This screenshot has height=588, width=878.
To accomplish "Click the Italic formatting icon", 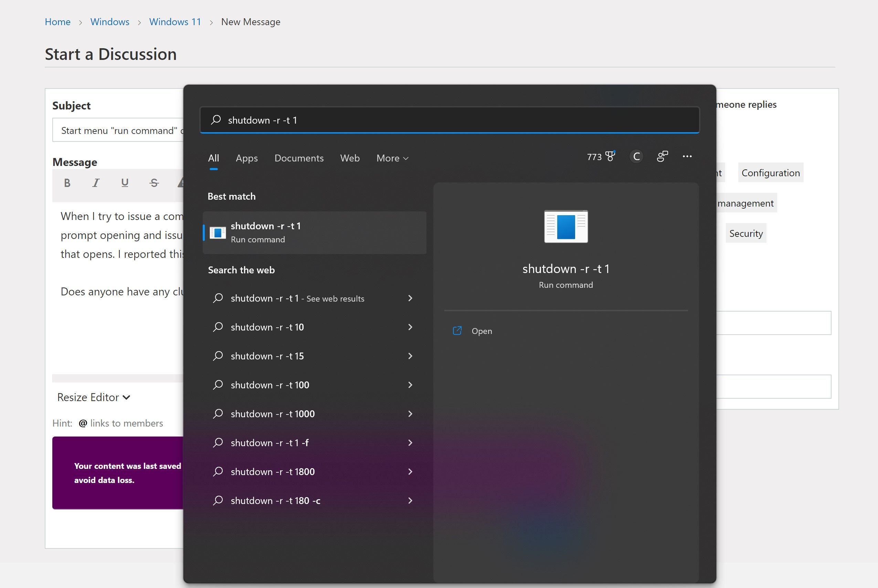I will click(96, 182).
